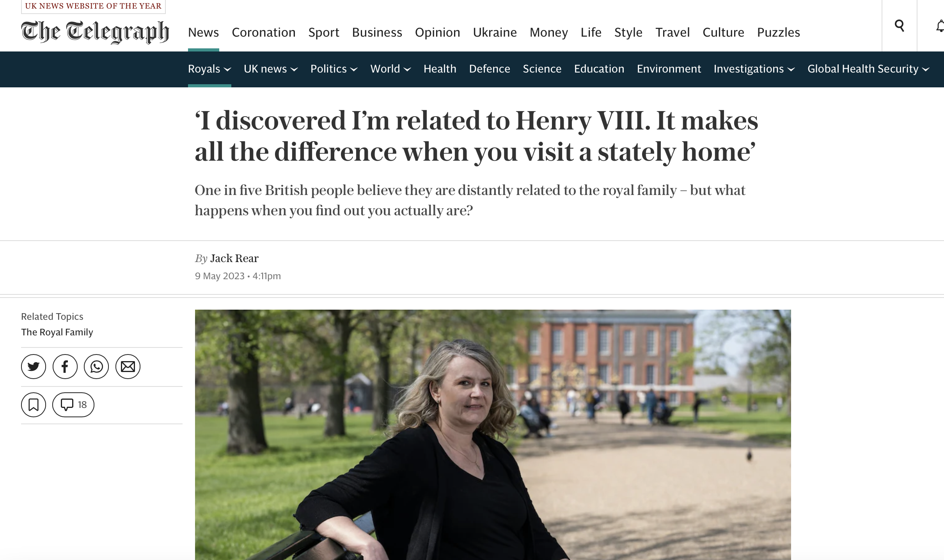
Task: Click the notifications bell icon
Action: tap(939, 27)
